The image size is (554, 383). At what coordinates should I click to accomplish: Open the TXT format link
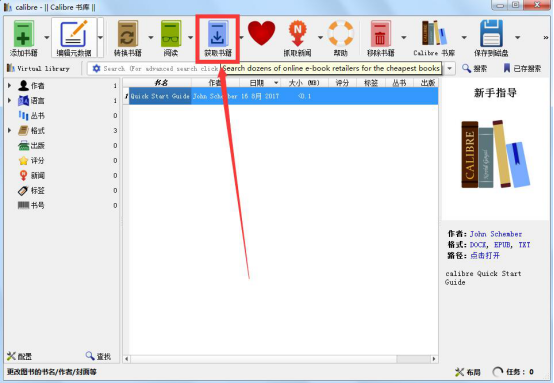point(524,244)
